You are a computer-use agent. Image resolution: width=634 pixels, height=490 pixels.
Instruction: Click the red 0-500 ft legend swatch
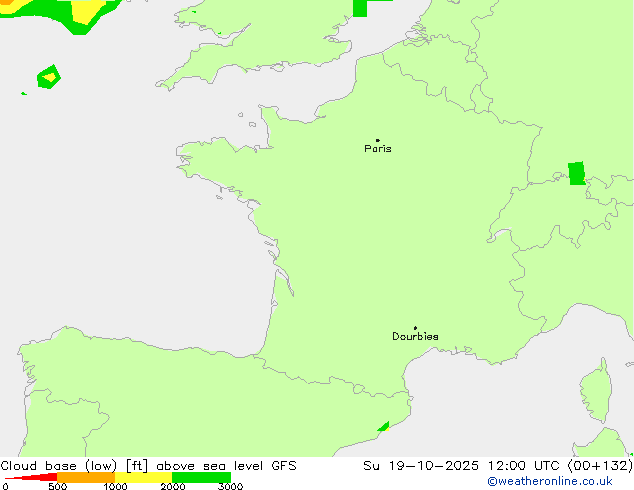(31, 477)
